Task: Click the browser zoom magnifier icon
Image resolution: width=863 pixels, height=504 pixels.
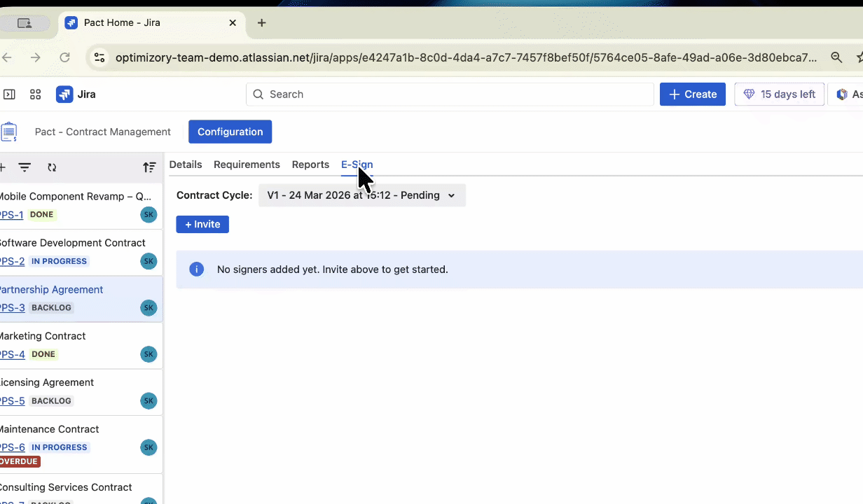Action: pyautogui.click(x=836, y=57)
